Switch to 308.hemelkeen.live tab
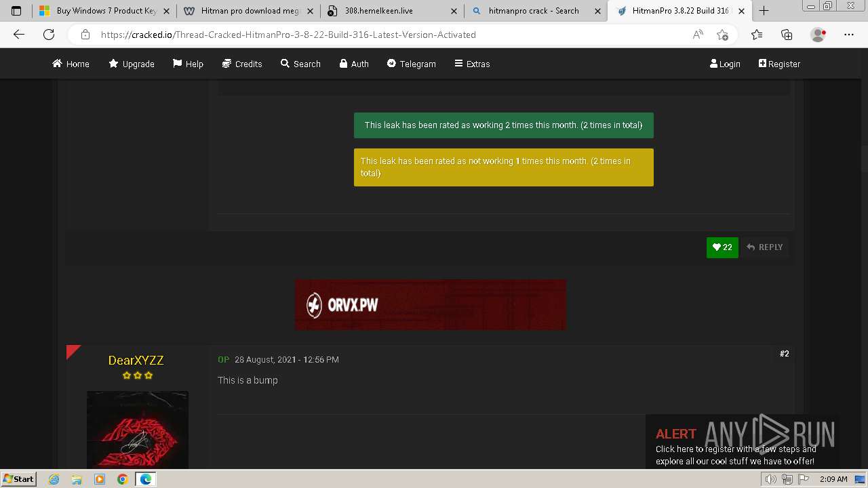The height and width of the screenshot is (488, 868). [392, 11]
